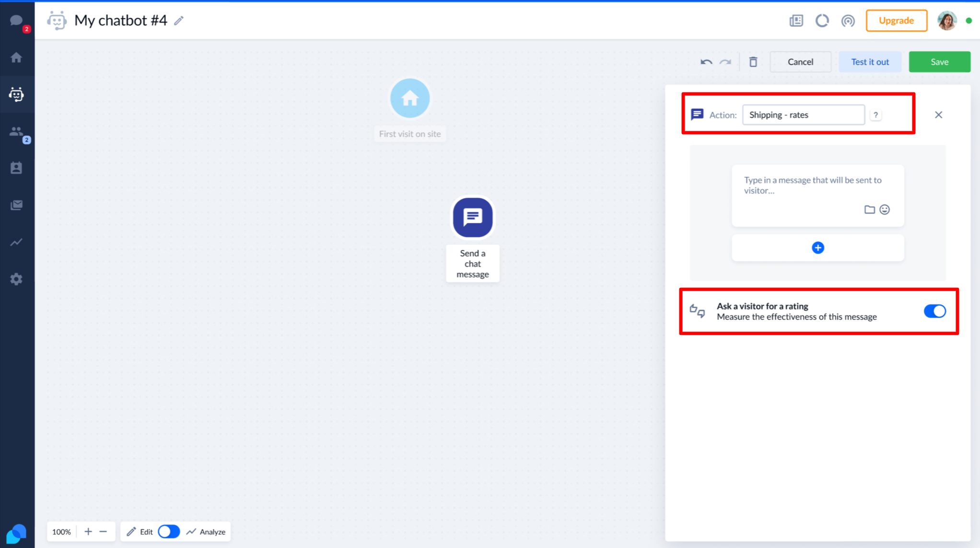Click the My chatbot #4 title
This screenshot has height=548, width=980.
pos(121,21)
